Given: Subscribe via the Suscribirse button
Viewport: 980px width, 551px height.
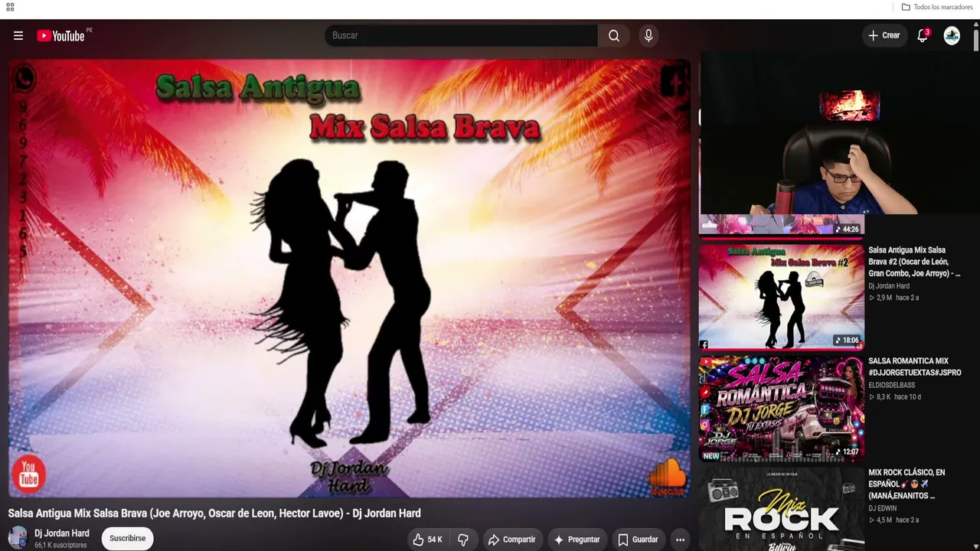Looking at the screenshot, I should click(x=127, y=538).
